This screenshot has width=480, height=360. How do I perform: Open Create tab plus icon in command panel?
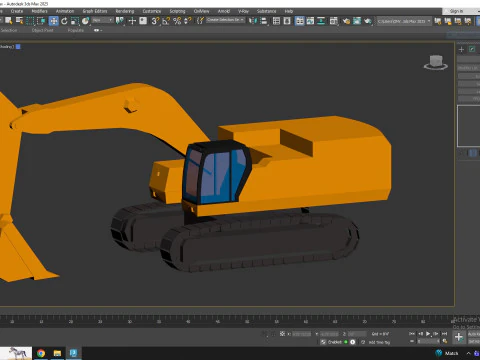coord(461,49)
